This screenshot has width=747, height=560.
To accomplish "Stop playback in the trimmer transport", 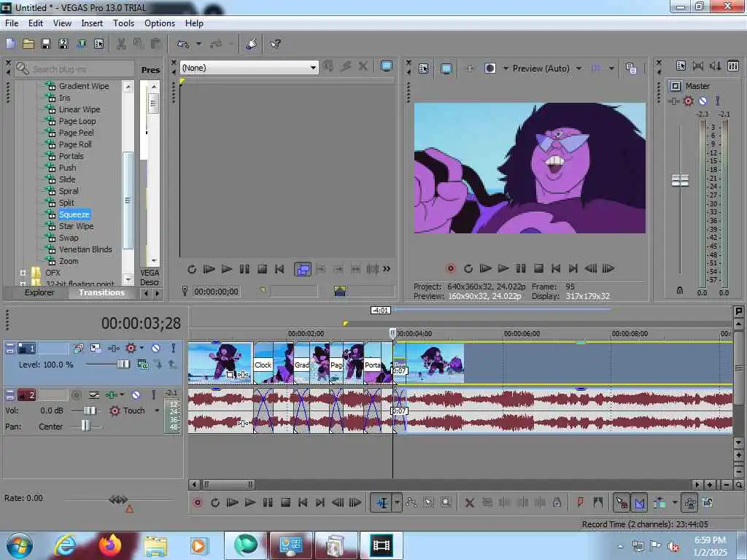I will click(262, 270).
